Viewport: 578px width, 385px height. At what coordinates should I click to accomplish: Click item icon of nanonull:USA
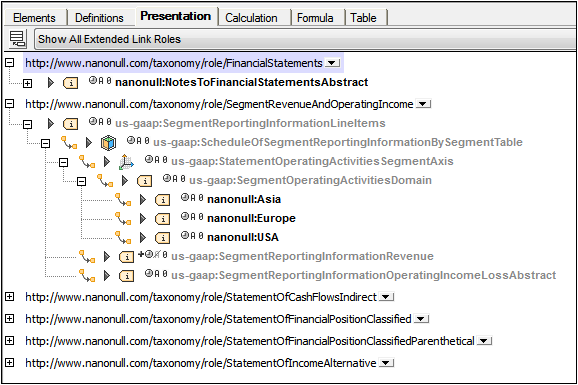pyautogui.click(x=163, y=238)
